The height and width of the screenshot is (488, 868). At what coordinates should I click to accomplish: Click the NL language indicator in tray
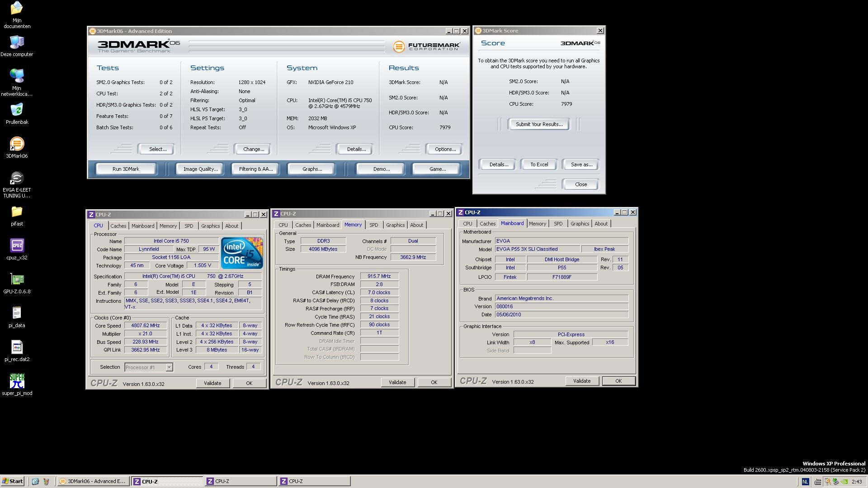[x=805, y=482]
